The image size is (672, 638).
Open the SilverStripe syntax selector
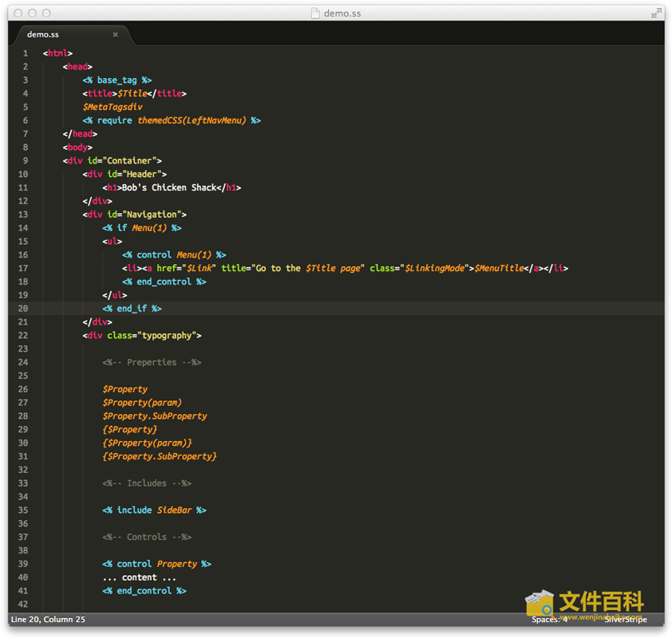pyautogui.click(x=626, y=619)
